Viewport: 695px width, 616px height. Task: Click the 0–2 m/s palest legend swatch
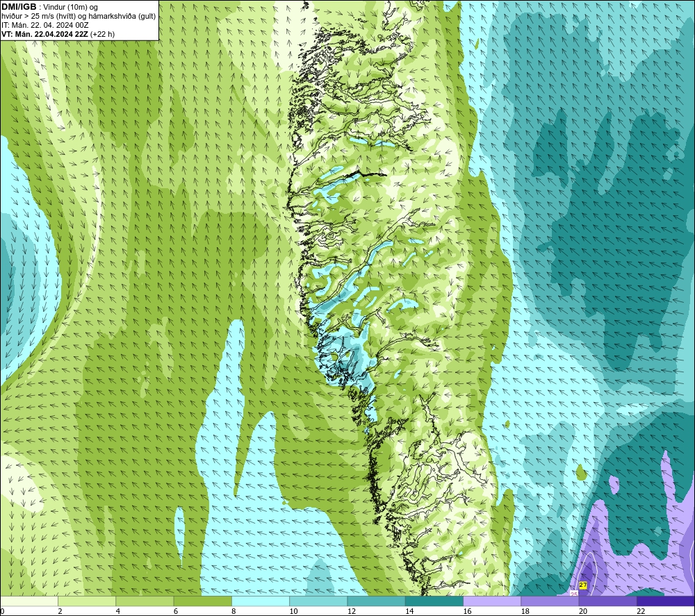click(x=29, y=601)
